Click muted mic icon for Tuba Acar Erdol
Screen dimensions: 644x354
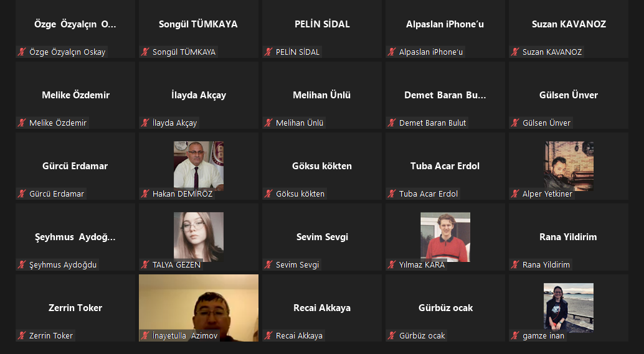(x=392, y=193)
